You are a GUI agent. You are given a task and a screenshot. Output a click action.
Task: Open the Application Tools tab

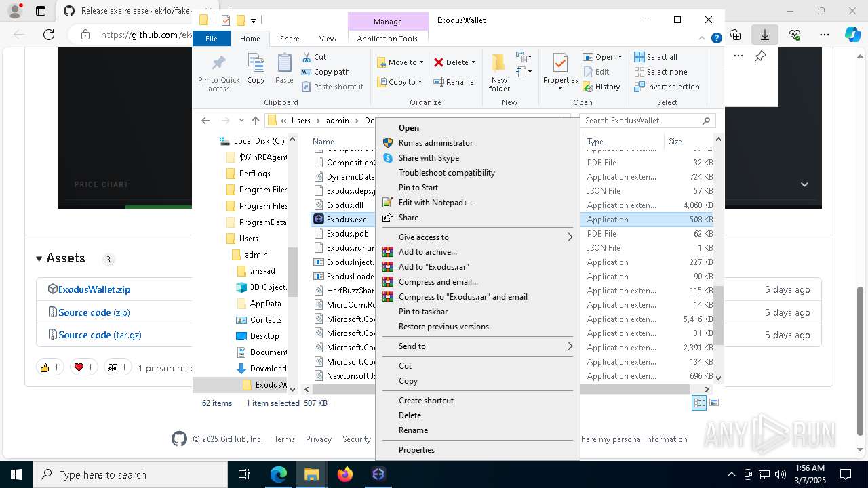387,39
